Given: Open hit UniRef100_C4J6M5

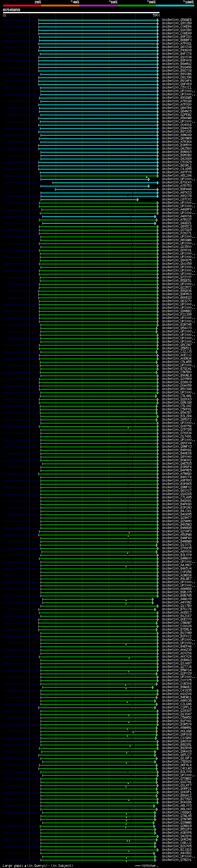Looking at the screenshot, I should [177, 169].
